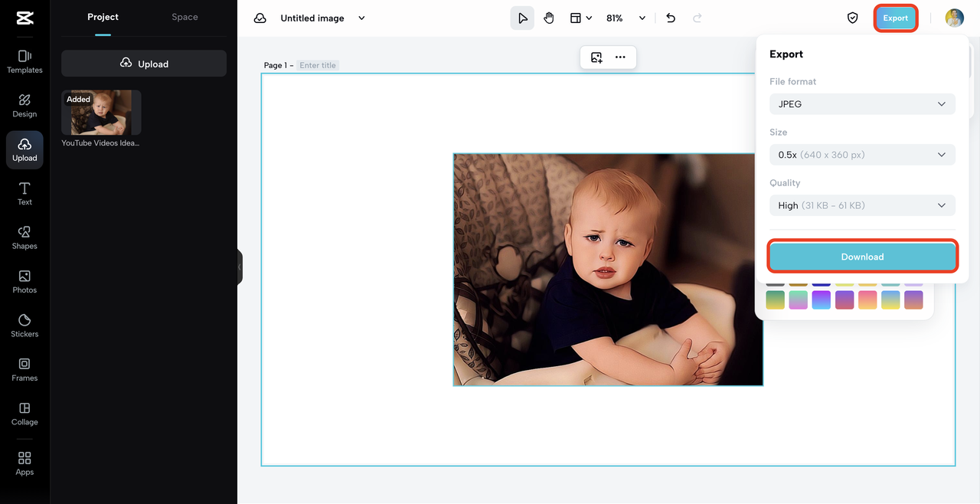
Task: Open the page more options ellipsis
Action: pyautogui.click(x=620, y=57)
